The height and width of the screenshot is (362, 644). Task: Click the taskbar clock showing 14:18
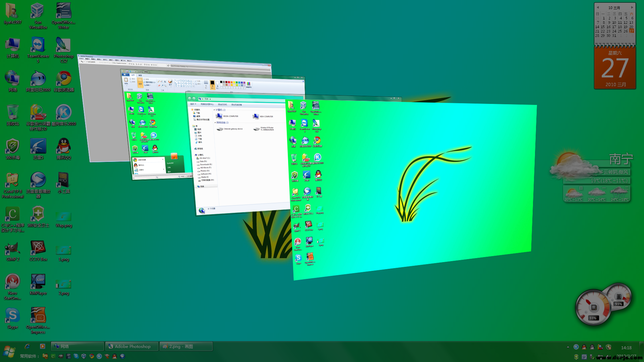click(626, 348)
